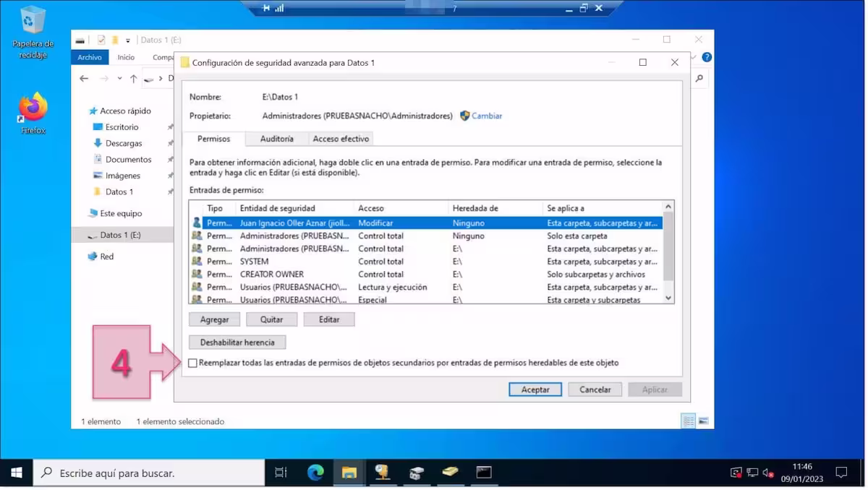Select Usuarios entry with Lectura y ejecución

click(x=425, y=287)
